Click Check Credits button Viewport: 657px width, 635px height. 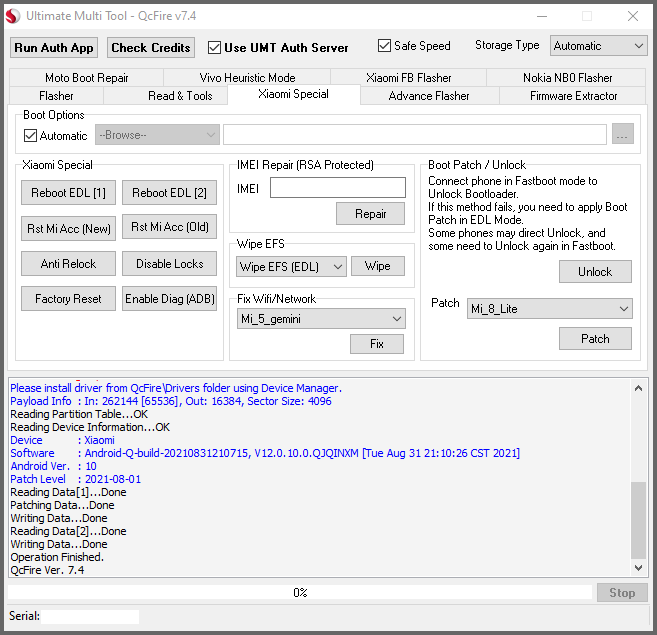(x=151, y=48)
